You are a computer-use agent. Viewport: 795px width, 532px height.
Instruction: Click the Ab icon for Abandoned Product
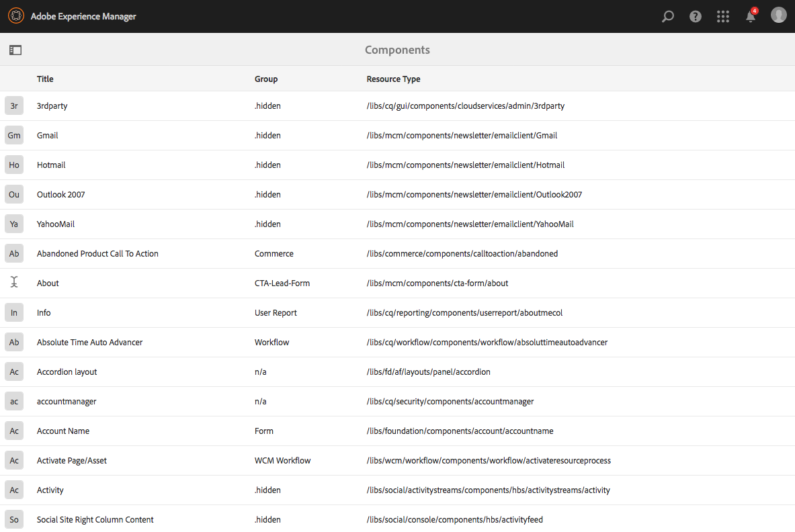click(x=14, y=253)
